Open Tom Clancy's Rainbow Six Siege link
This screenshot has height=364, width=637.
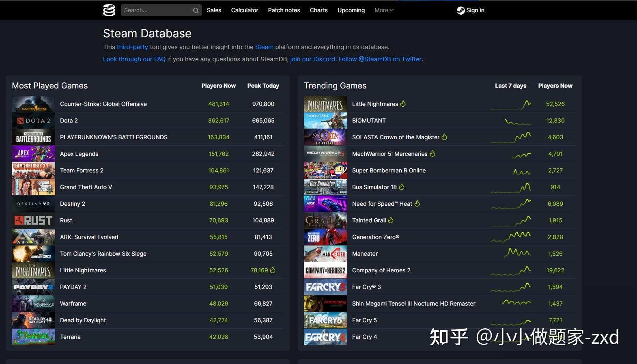click(x=103, y=254)
